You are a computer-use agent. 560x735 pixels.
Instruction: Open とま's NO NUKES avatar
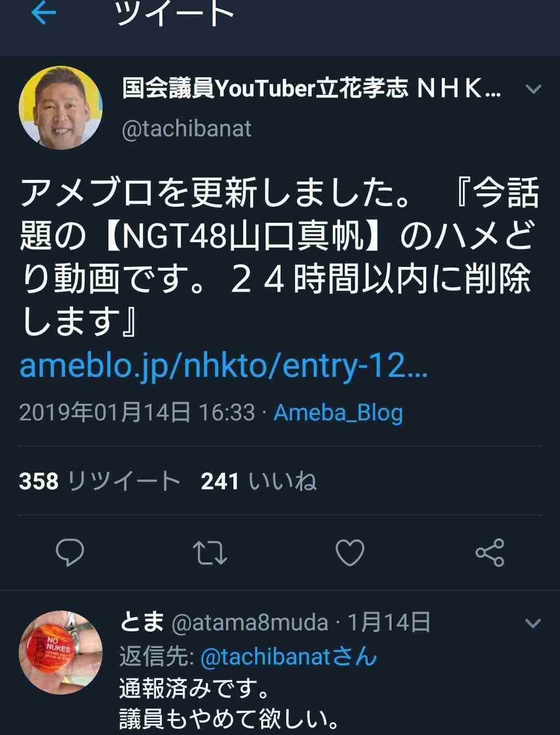(x=61, y=652)
